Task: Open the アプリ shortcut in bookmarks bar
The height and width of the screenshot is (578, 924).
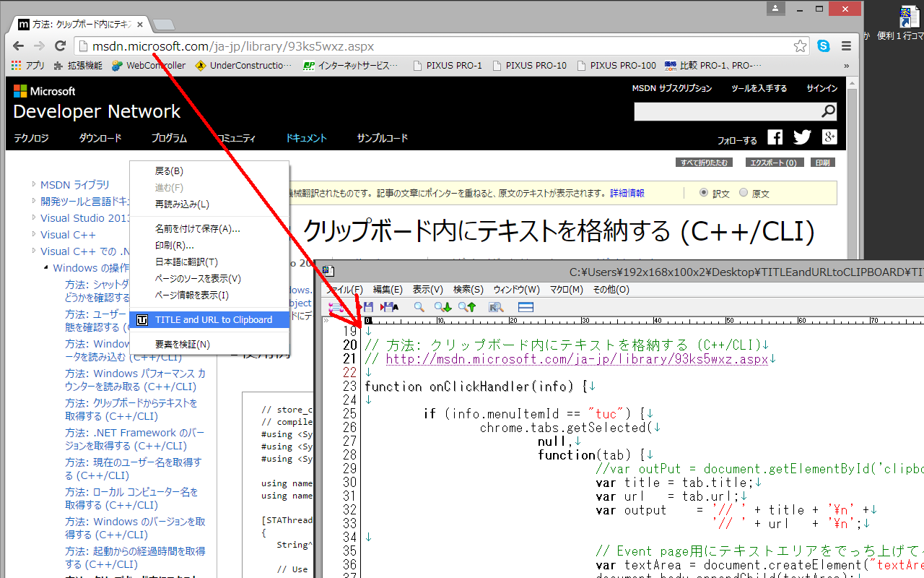Action: [28, 65]
